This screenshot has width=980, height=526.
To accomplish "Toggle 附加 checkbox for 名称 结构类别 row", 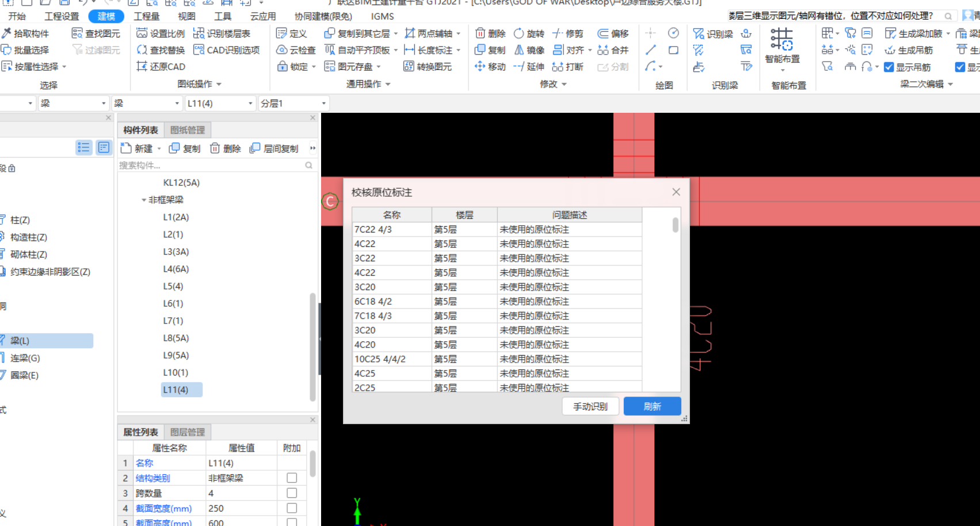I will [x=292, y=478].
